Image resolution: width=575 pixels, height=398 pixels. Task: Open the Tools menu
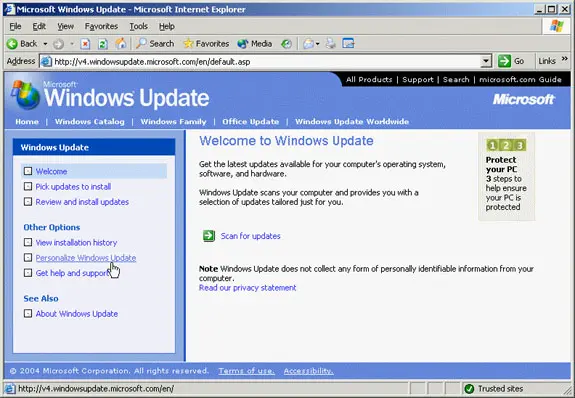138,26
